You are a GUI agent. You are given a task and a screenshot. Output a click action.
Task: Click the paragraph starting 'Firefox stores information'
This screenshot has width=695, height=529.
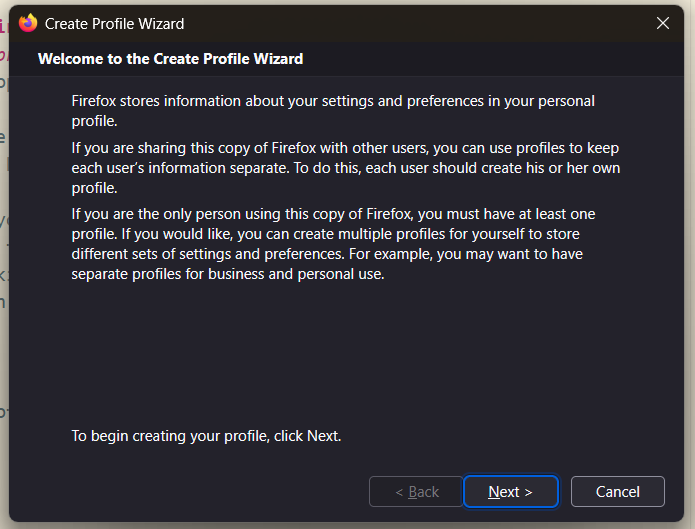point(333,111)
